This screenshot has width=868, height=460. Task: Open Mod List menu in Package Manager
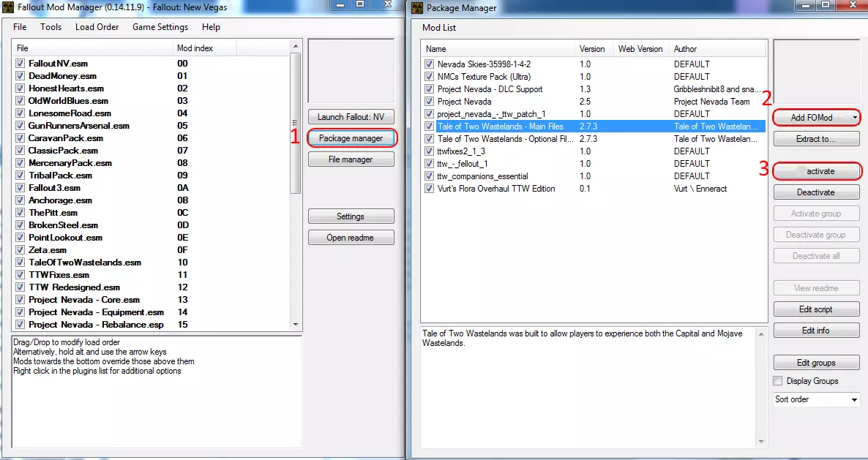(439, 28)
